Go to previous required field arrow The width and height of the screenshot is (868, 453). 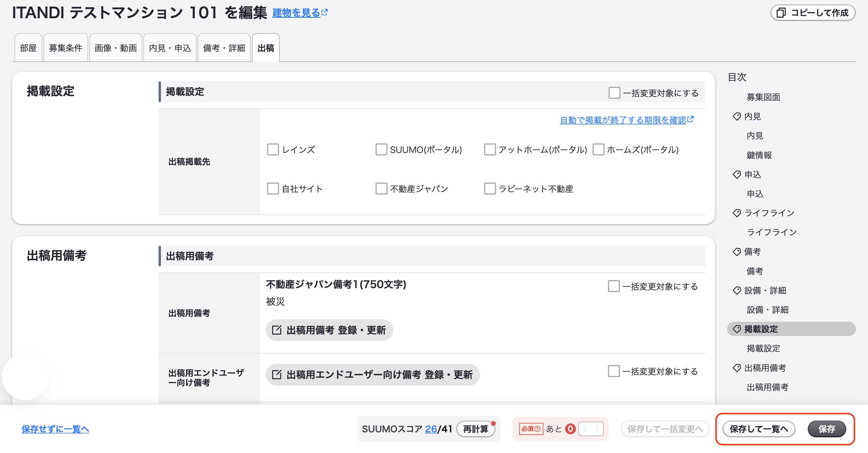(x=585, y=429)
